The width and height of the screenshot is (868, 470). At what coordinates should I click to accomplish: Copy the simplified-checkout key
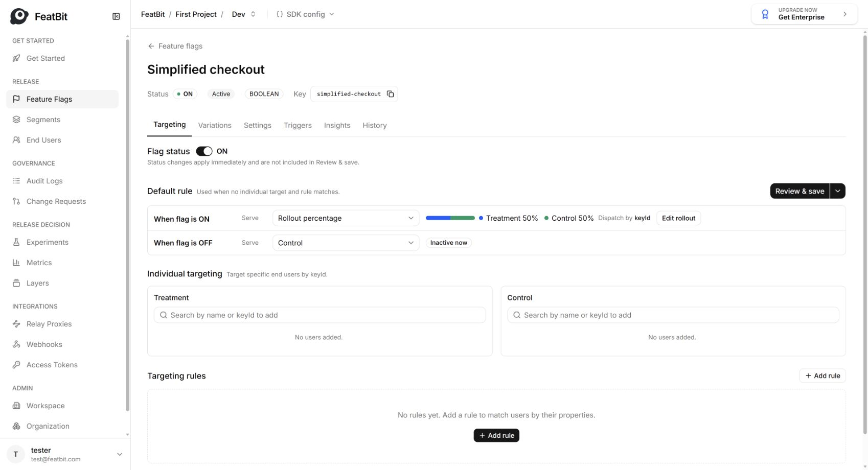pyautogui.click(x=390, y=94)
